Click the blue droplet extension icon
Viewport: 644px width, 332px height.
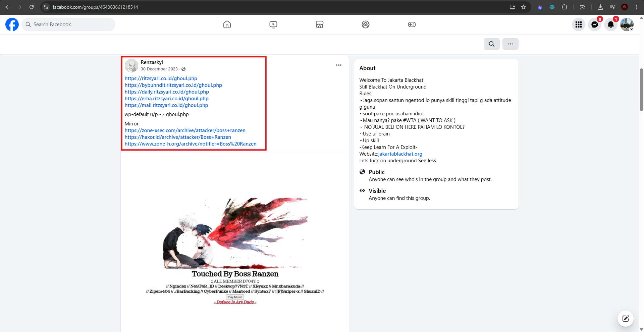(540, 7)
